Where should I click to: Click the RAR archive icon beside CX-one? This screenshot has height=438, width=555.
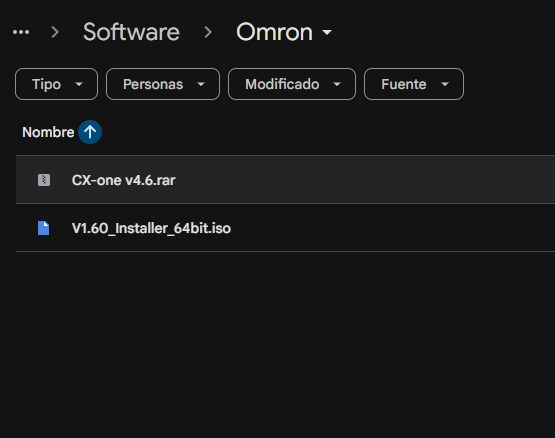click(44, 180)
